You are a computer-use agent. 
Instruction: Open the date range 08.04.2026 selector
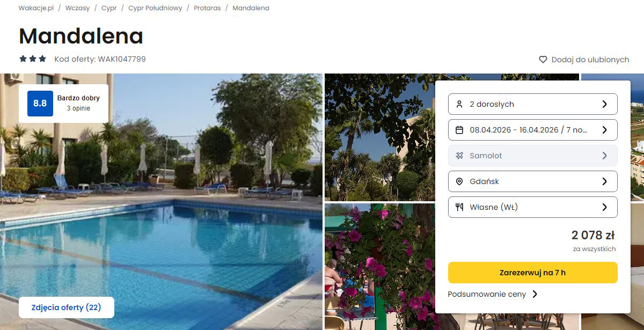pyautogui.click(x=532, y=130)
